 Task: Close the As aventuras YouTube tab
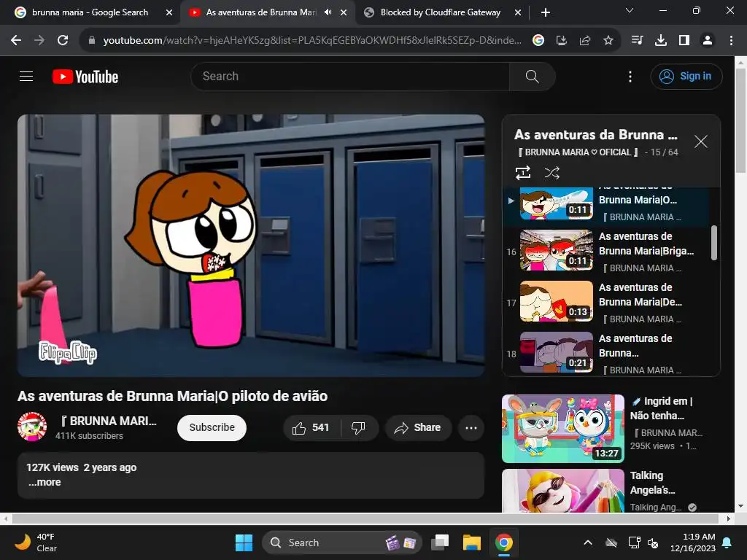point(344,12)
